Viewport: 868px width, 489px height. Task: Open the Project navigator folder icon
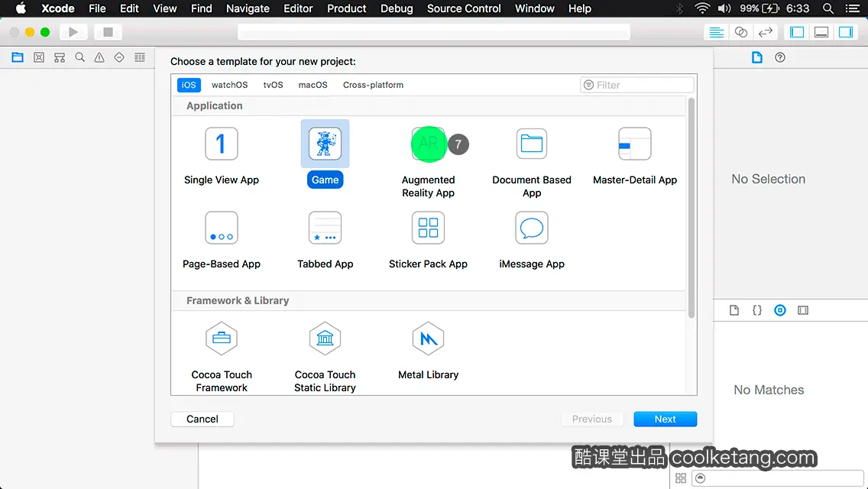pyautogui.click(x=18, y=57)
